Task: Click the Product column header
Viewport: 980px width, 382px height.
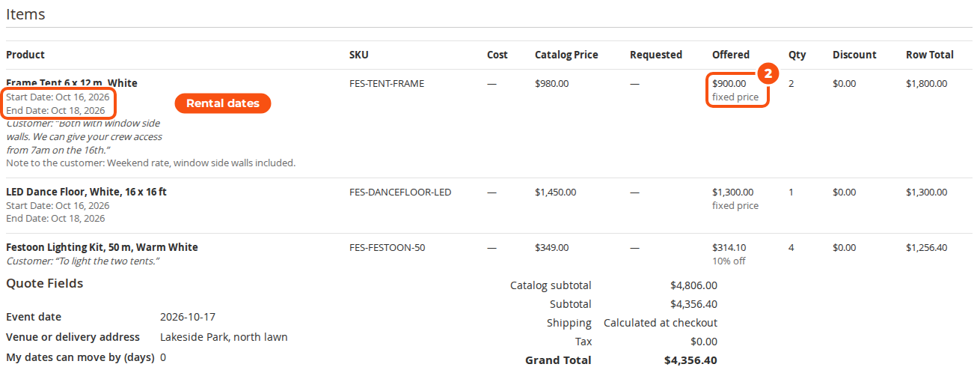Action: [25, 55]
